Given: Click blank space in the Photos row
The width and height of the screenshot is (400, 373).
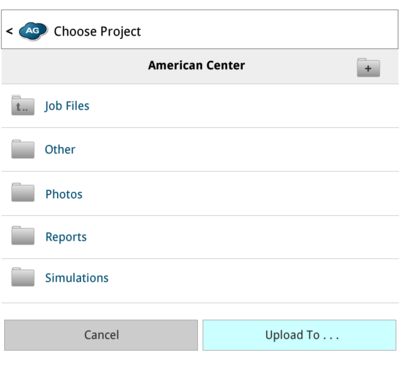Looking at the screenshot, I should [x=240, y=194].
